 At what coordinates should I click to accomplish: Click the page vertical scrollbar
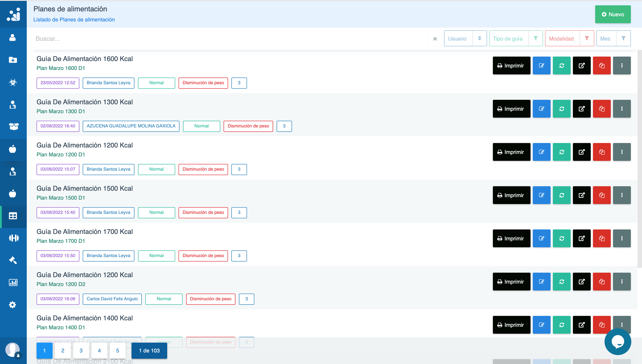click(x=640, y=159)
